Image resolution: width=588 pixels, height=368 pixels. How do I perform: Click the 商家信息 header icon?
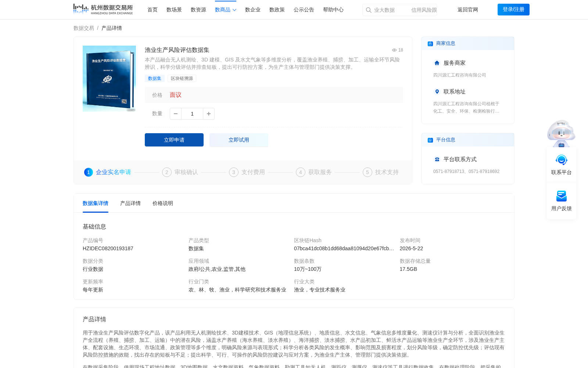(x=430, y=43)
